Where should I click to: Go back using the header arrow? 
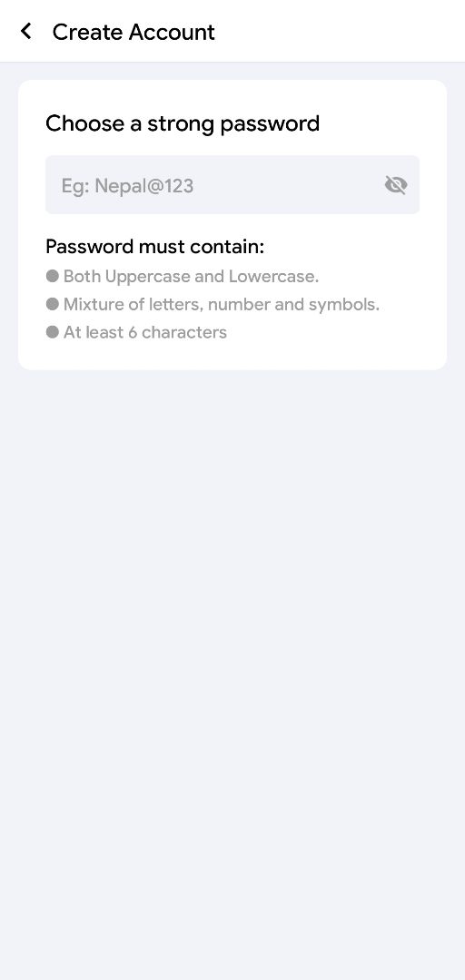pos(26,31)
